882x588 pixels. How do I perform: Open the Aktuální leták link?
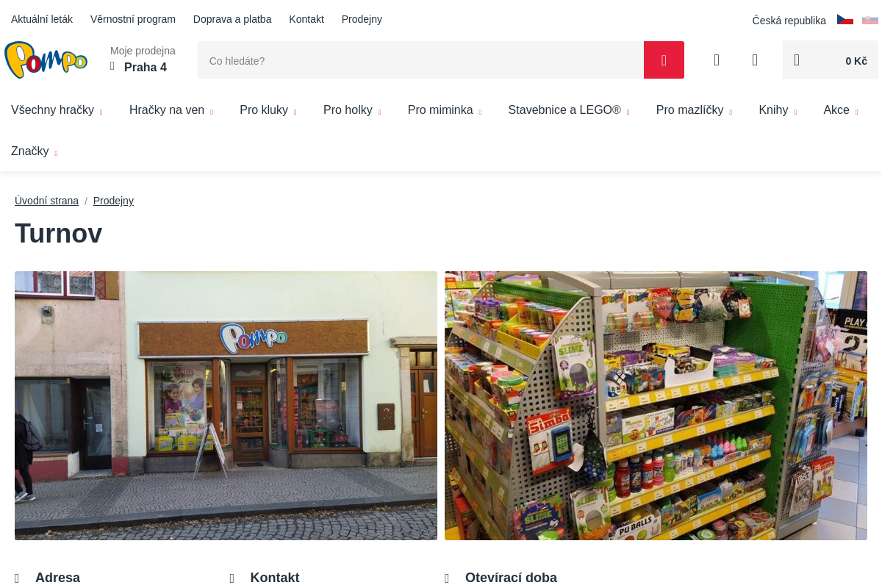coord(42,19)
